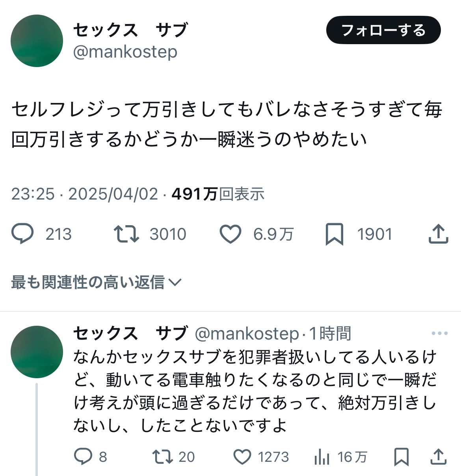This screenshot has width=461, height=476.
Task: Repost the follow-up reply tweet
Action: [163, 457]
